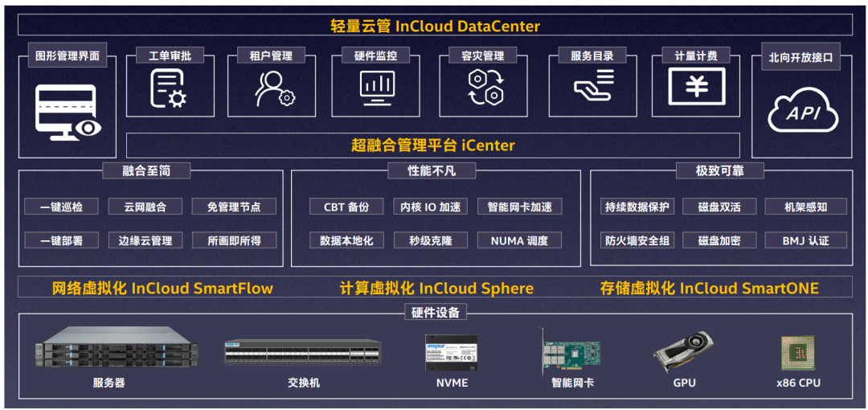Click the work order approval document icon

pos(169,88)
